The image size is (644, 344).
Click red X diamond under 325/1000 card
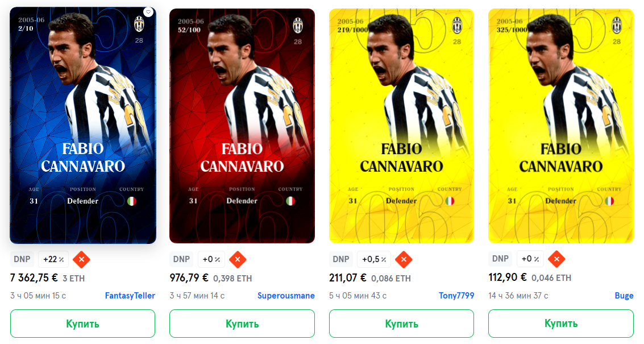click(556, 259)
